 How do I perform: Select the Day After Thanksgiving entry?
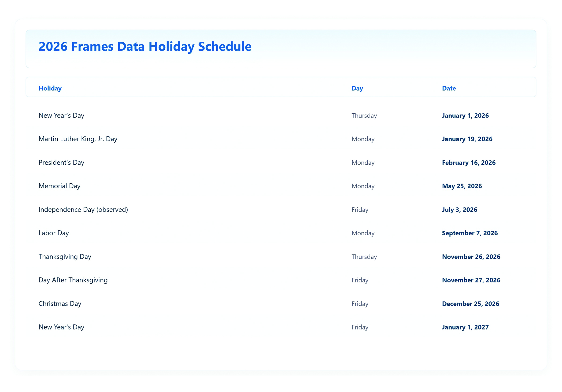(x=73, y=280)
